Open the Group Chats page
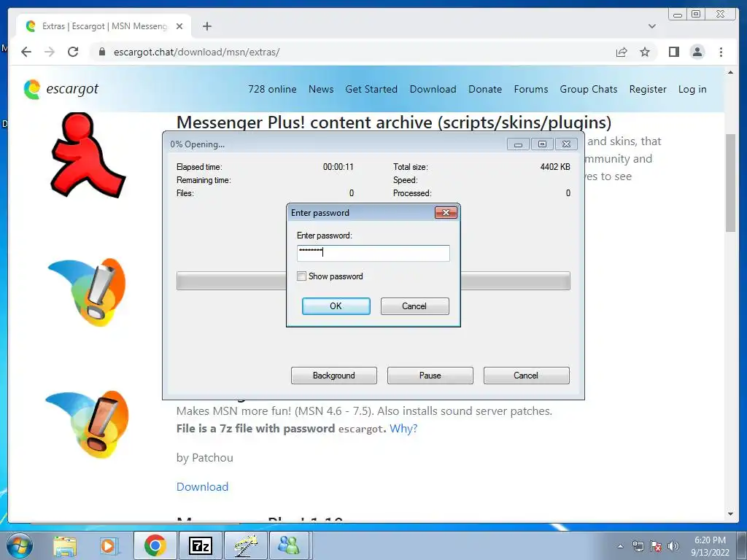 589,89
